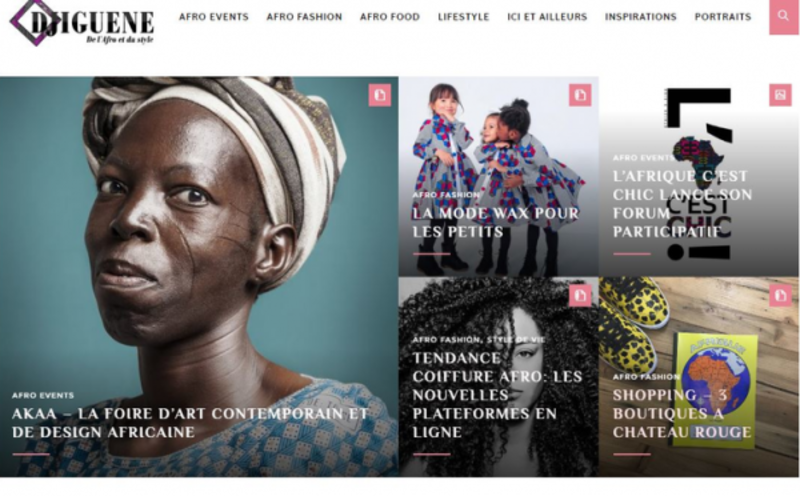The height and width of the screenshot is (496, 800).
Task: Click the Afro Events tag above AKAA title
Action: pos(43,395)
